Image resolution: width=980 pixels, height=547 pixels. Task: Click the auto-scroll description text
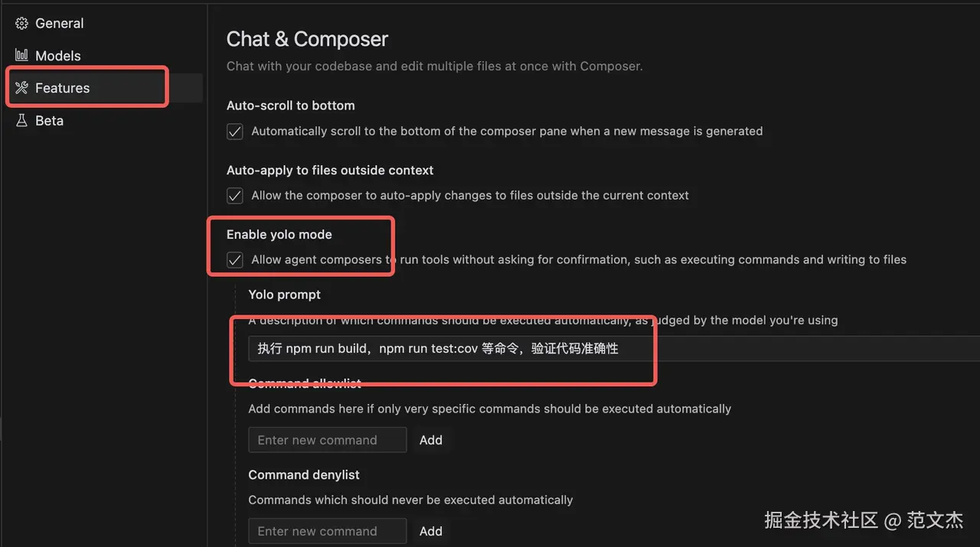507,132
